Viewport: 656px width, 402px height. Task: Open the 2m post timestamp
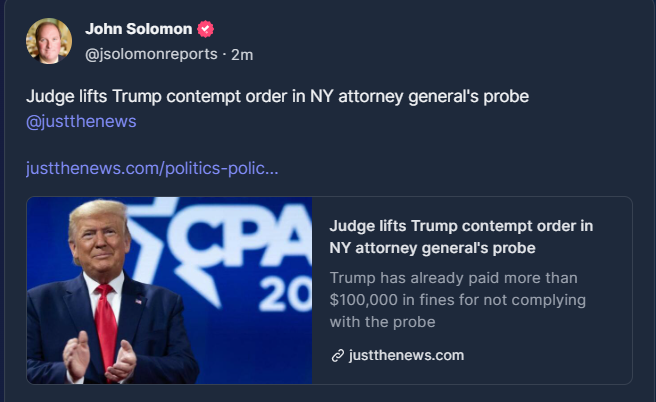pos(242,53)
